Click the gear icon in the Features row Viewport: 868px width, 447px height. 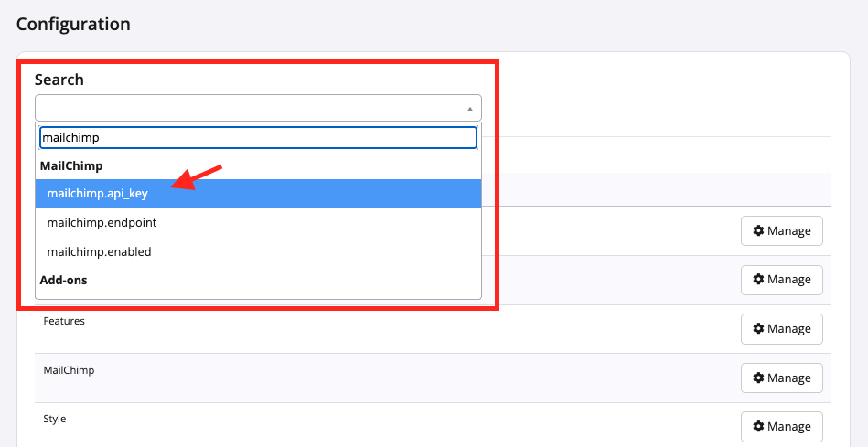pos(758,328)
